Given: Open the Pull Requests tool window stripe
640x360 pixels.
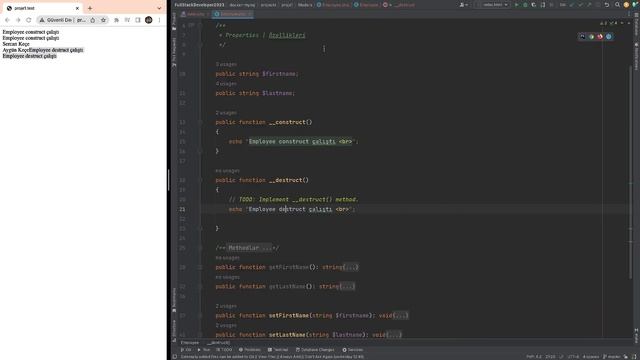Looking at the screenshot, I should (x=174, y=52).
